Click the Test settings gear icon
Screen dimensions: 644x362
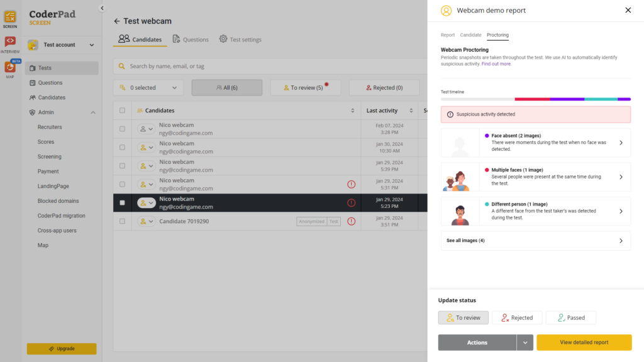tap(223, 39)
